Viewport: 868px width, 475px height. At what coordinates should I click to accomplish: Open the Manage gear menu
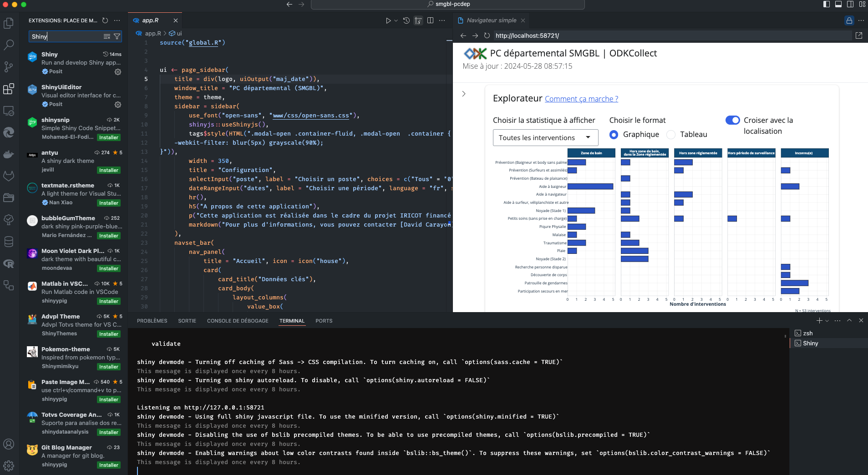point(9,465)
